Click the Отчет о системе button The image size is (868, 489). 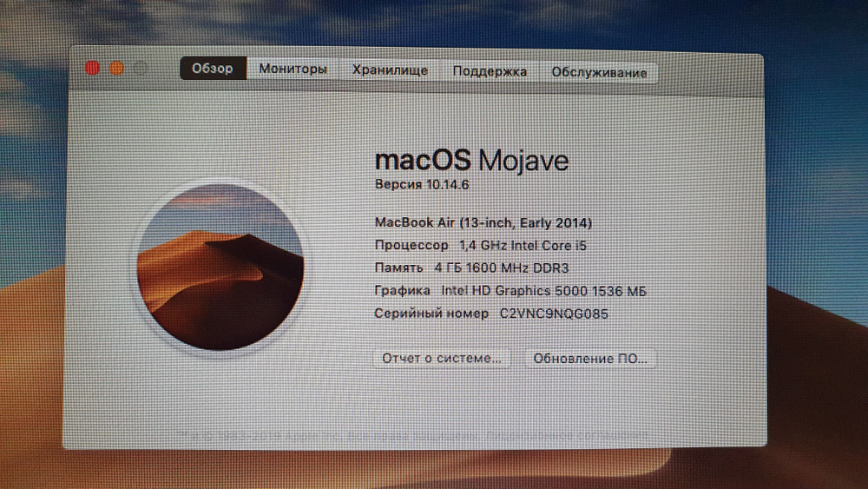pyautogui.click(x=441, y=359)
